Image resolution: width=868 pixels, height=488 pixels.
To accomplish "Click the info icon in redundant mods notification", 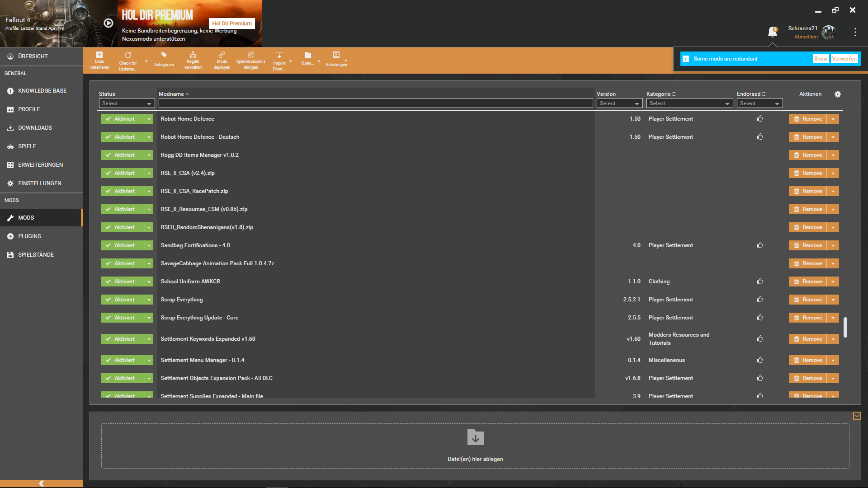I will tap(686, 59).
